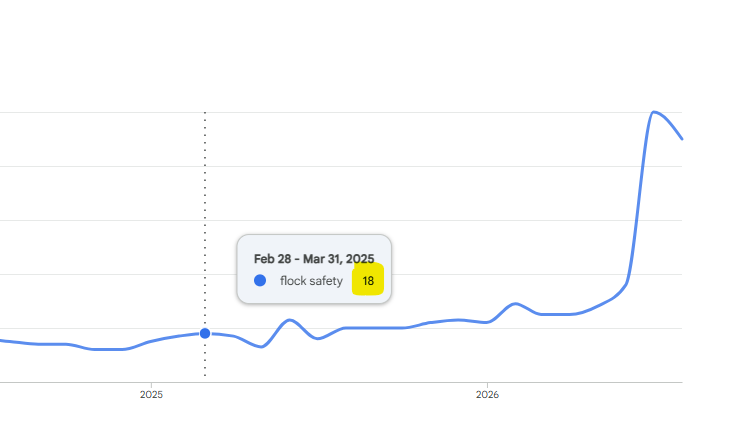Click the dip right before the mid-2025 hump

tap(261, 346)
